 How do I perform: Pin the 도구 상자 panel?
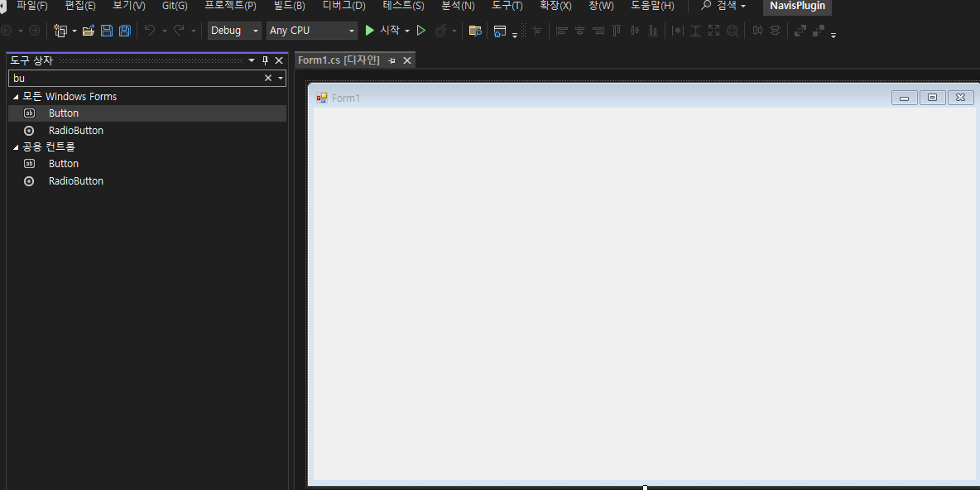click(x=265, y=60)
